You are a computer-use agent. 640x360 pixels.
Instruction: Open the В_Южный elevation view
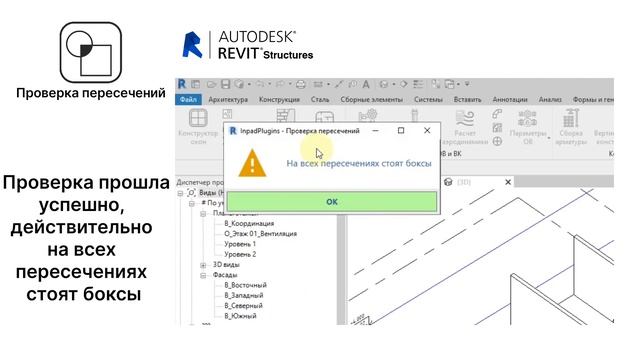click(x=240, y=316)
